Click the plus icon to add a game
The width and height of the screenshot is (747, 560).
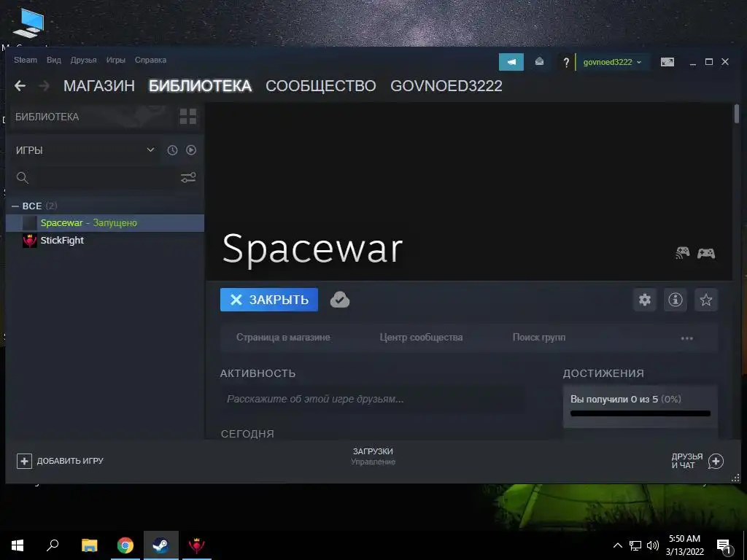point(24,461)
